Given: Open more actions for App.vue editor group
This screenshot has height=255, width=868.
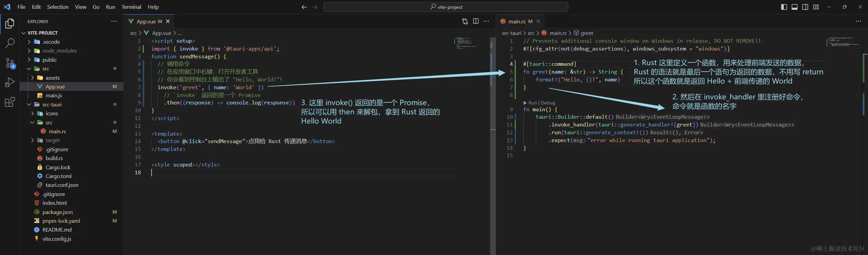Looking at the screenshot, I should coord(486,21).
